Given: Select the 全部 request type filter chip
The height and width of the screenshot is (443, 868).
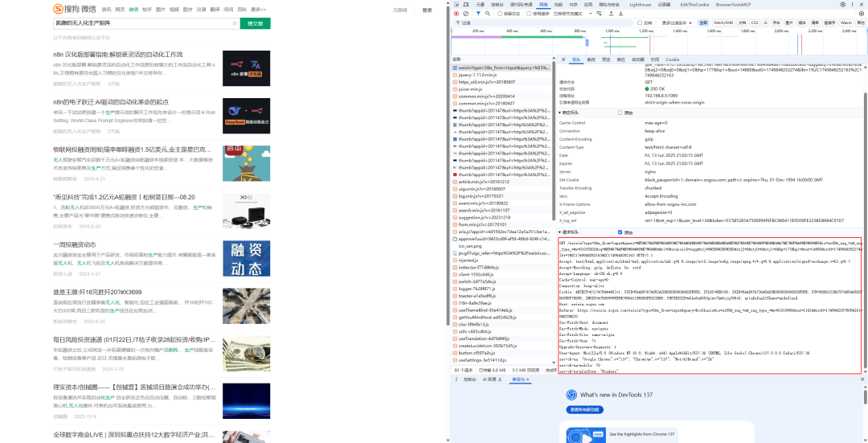Looking at the screenshot, I should 703,23.
